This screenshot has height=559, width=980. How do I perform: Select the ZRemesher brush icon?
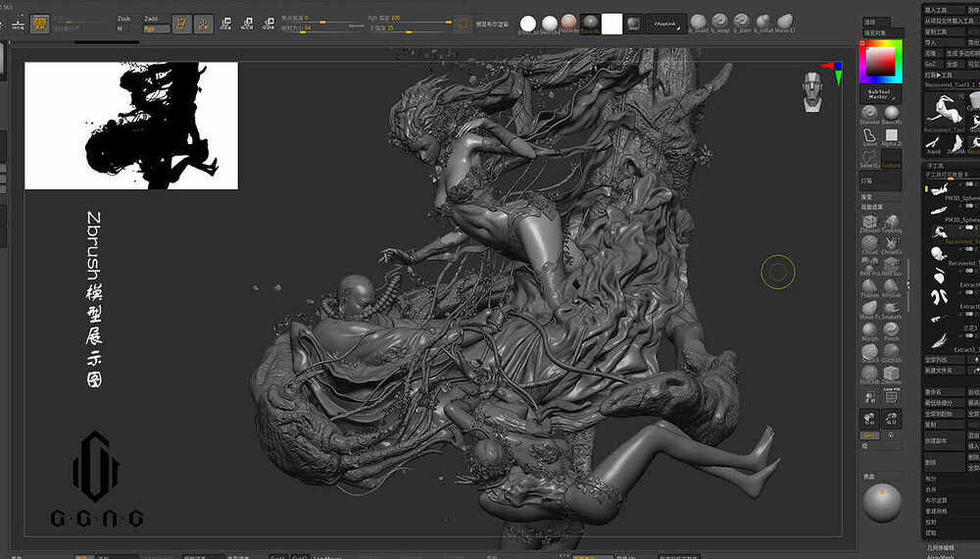(x=891, y=375)
